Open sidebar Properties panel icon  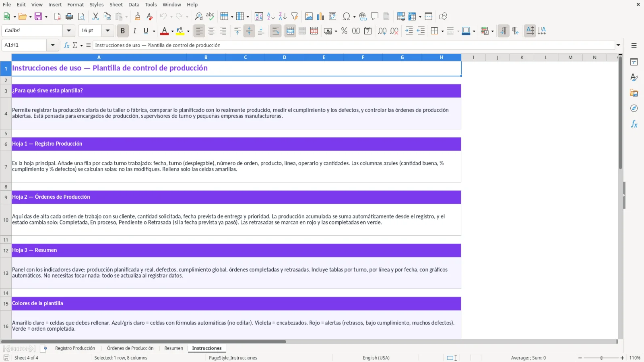(x=634, y=62)
